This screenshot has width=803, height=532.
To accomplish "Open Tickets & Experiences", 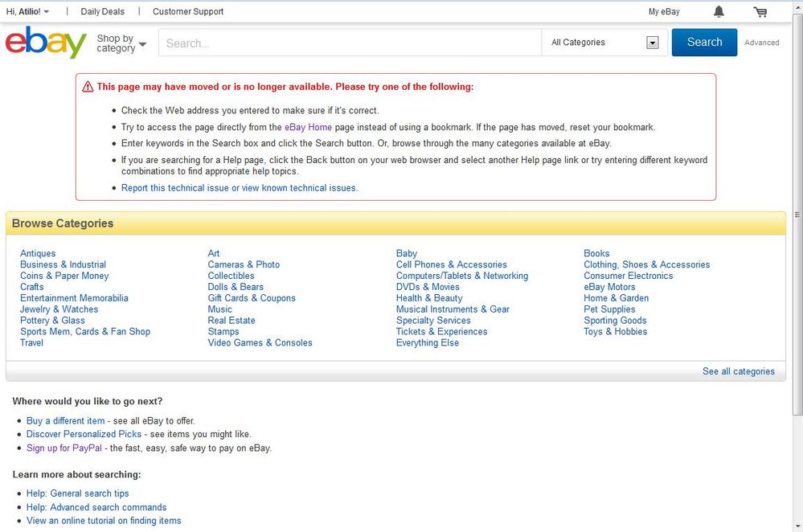I will tap(441, 332).
